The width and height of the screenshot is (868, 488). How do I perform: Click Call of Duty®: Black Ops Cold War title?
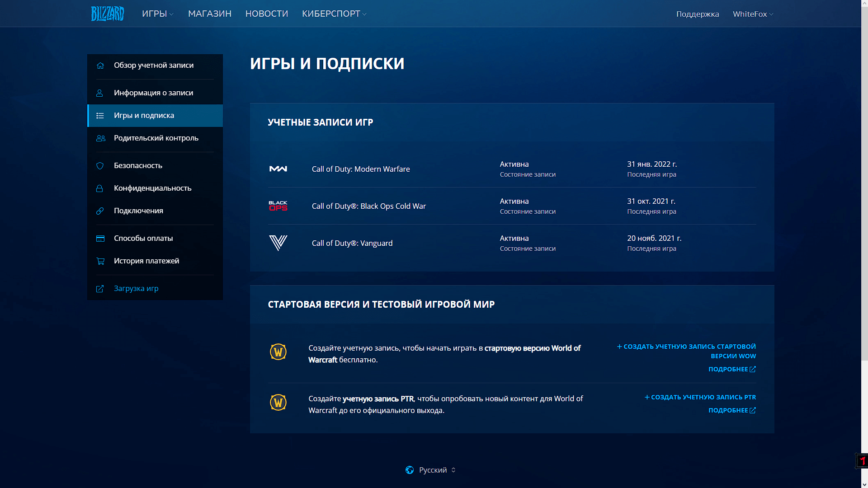pos(369,206)
